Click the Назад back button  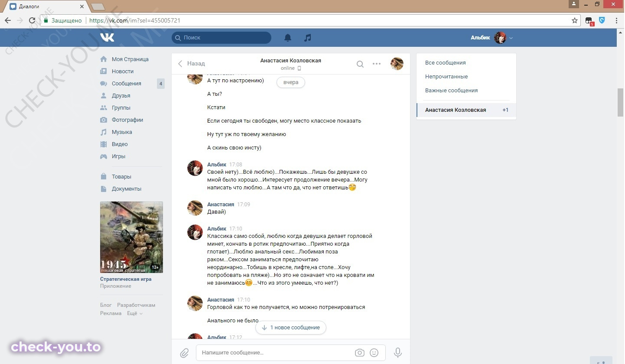(191, 64)
